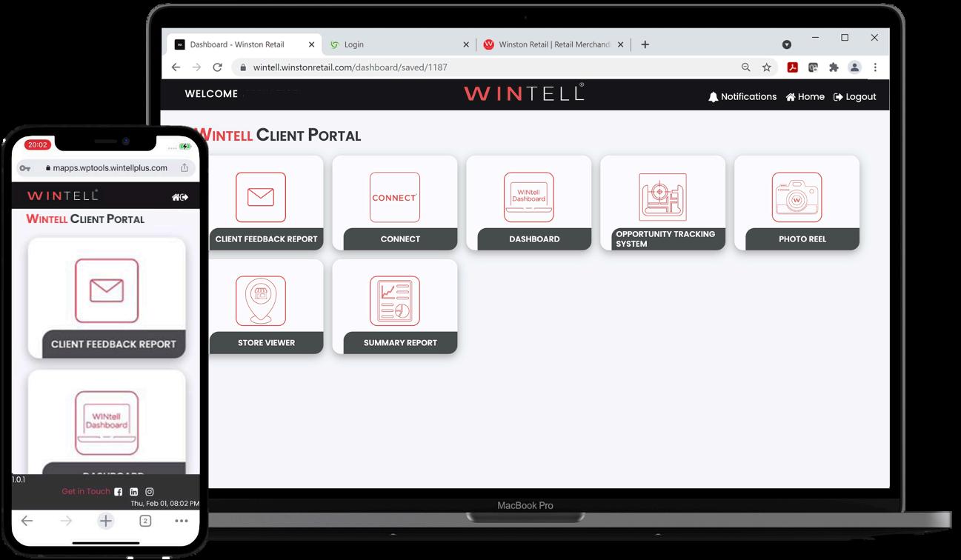Bookmark this page with the star icon
The width and height of the screenshot is (961, 560).
767,67
